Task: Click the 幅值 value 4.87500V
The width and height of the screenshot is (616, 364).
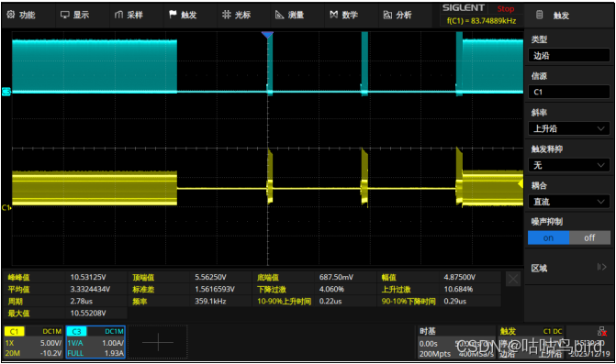Action: (x=460, y=277)
